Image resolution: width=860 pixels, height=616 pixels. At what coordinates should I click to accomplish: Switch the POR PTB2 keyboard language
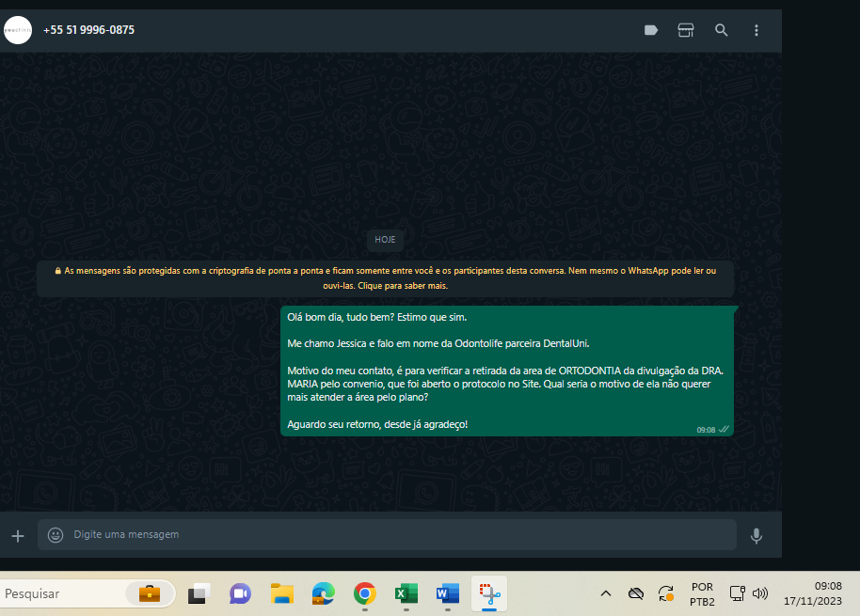(x=701, y=593)
